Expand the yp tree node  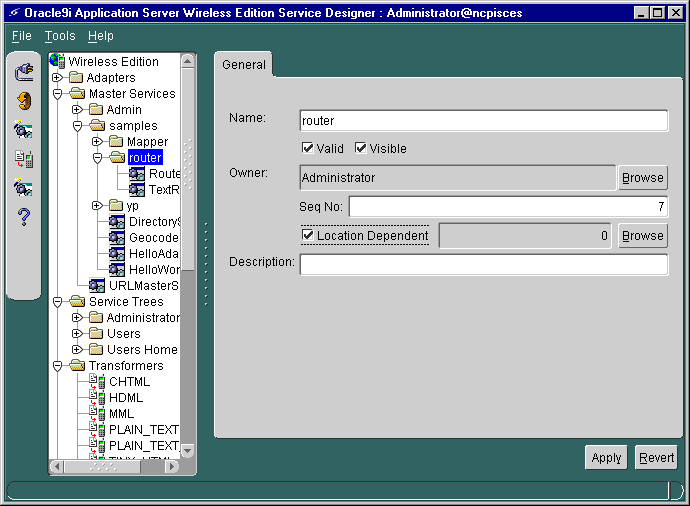[x=97, y=205]
